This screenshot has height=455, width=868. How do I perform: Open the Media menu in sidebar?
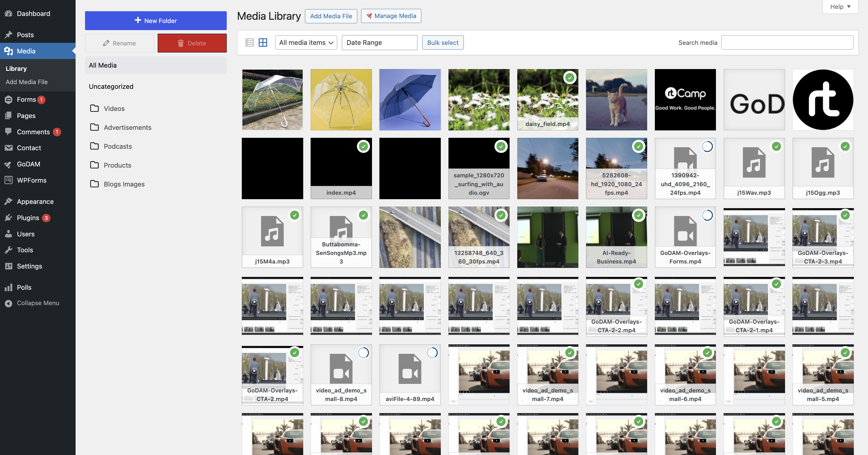[x=38, y=51]
